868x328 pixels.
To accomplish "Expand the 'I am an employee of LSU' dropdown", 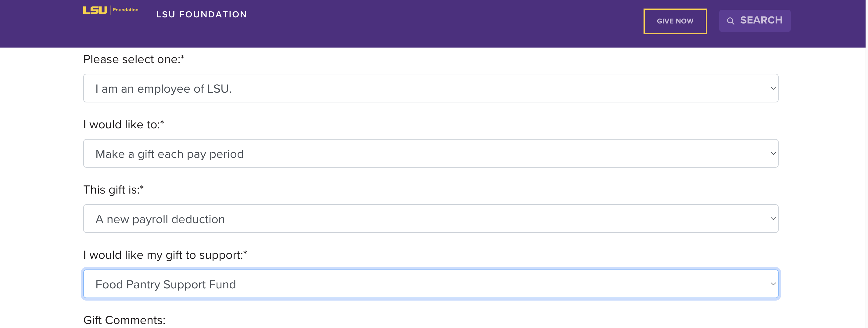I will pos(431,88).
